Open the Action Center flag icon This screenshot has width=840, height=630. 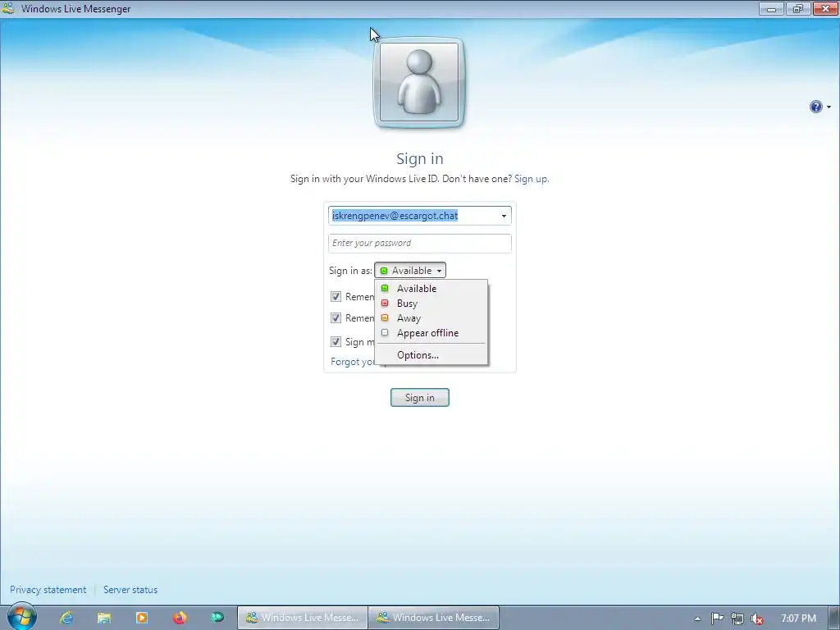click(717, 619)
